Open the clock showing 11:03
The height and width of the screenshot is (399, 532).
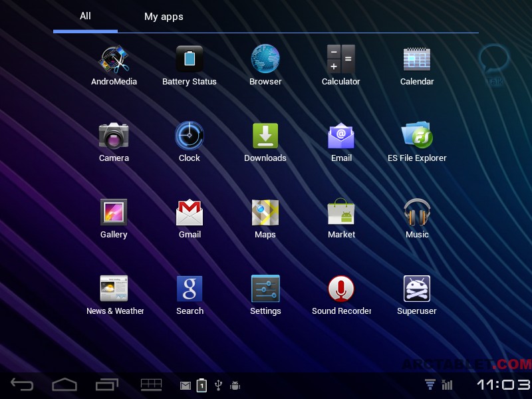coord(503,384)
